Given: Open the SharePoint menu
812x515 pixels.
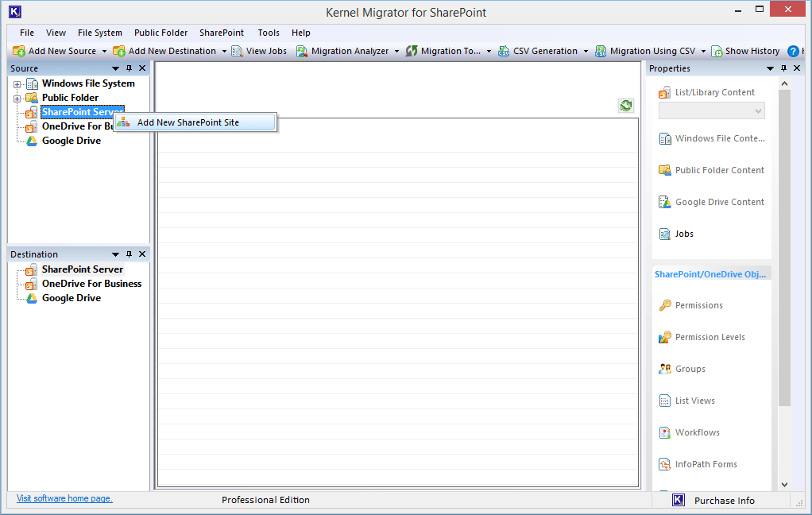Looking at the screenshot, I should point(222,33).
